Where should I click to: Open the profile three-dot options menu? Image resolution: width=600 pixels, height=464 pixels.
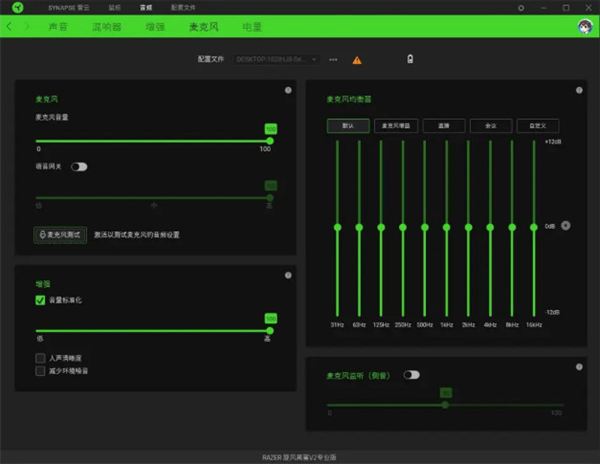[x=333, y=60]
